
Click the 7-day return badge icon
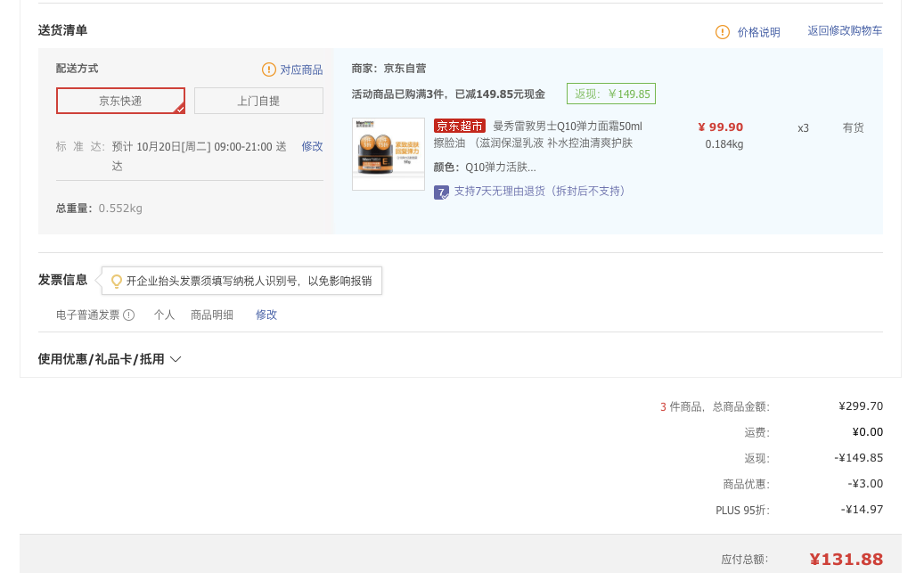[x=441, y=192]
